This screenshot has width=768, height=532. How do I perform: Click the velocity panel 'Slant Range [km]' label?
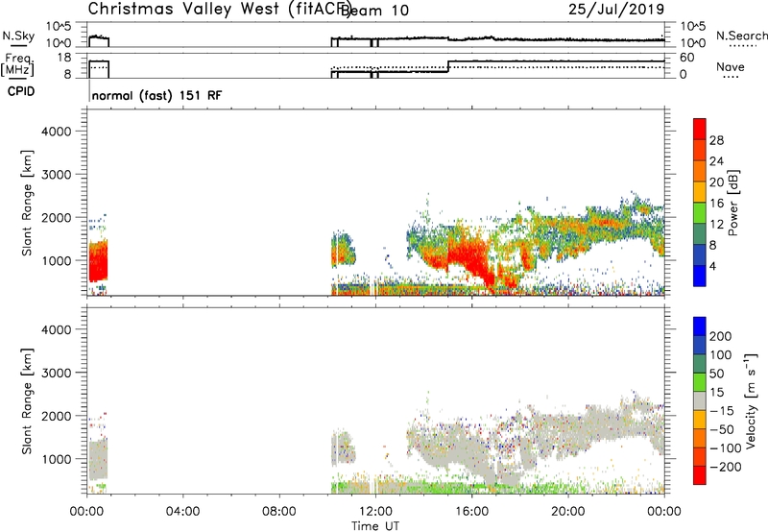[x=27, y=400]
